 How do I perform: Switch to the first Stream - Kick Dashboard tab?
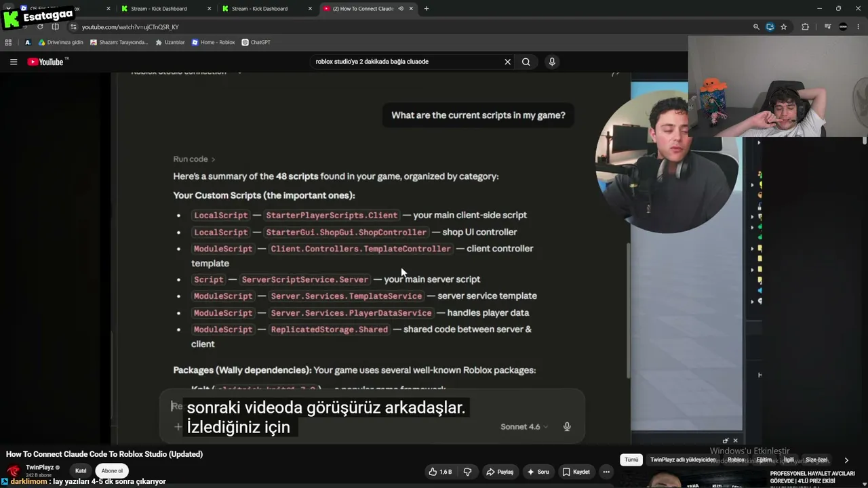click(x=165, y=9)
